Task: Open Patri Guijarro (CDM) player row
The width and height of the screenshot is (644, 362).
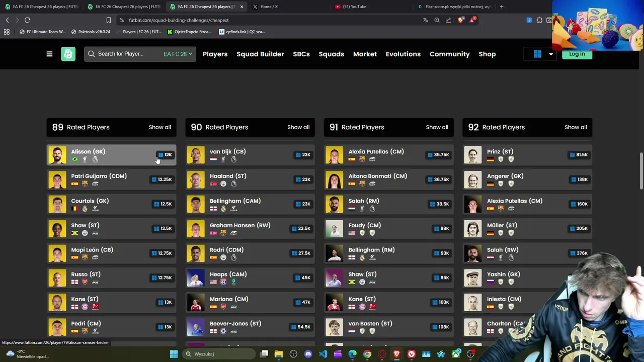Action: tap(111, 179)
